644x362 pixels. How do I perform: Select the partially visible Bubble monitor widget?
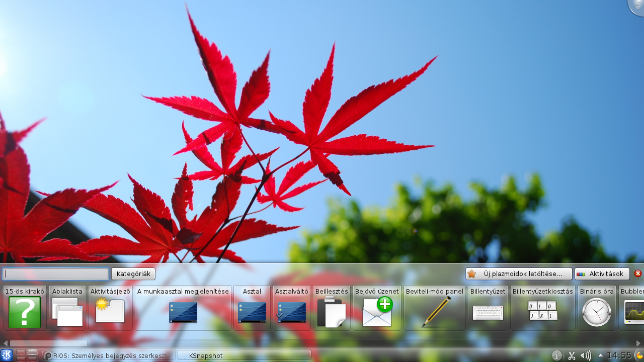point(631,308)
